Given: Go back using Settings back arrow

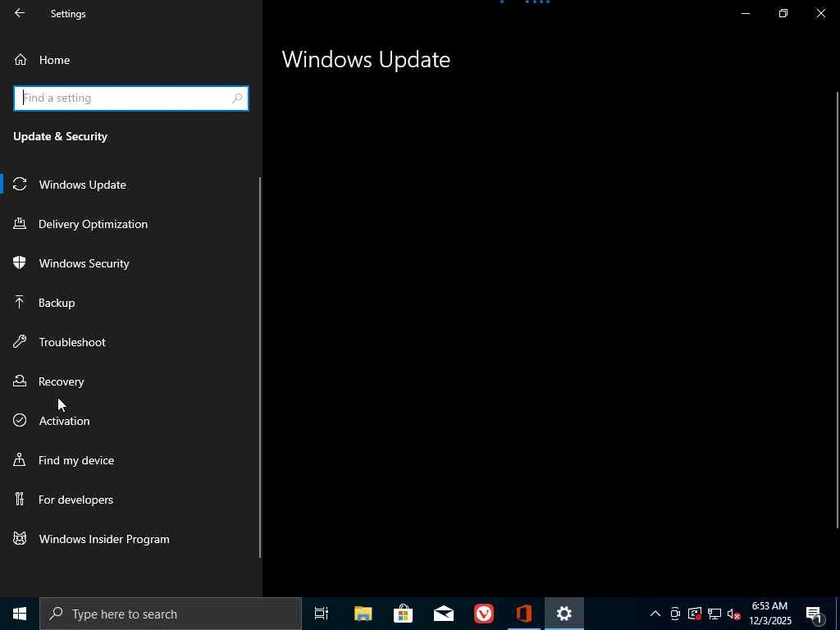Looking at the screenshot, I should [20, 13].
